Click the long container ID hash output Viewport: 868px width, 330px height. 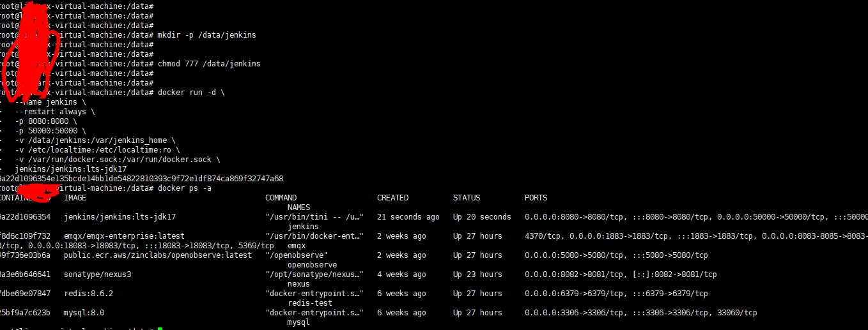(142, 179)
